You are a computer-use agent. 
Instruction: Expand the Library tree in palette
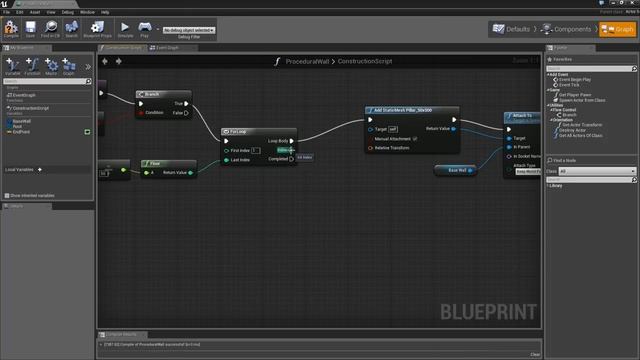[548, 186]
